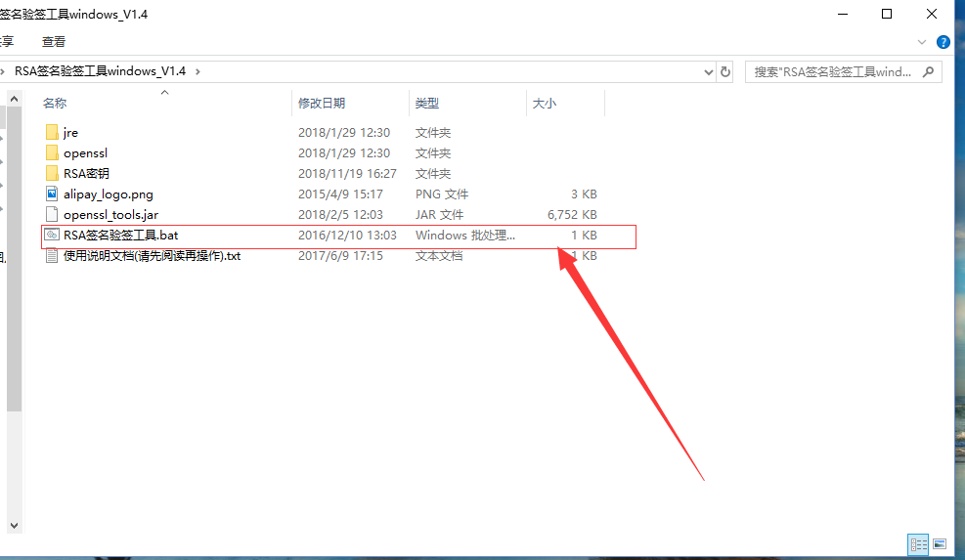
Task: Click the search magnifier icon
Action: coord(928,71)
